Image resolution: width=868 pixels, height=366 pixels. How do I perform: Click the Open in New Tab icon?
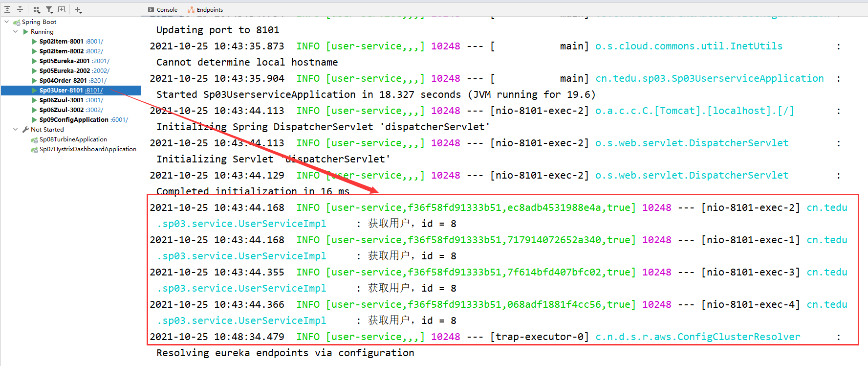click(x=62, y=9)
